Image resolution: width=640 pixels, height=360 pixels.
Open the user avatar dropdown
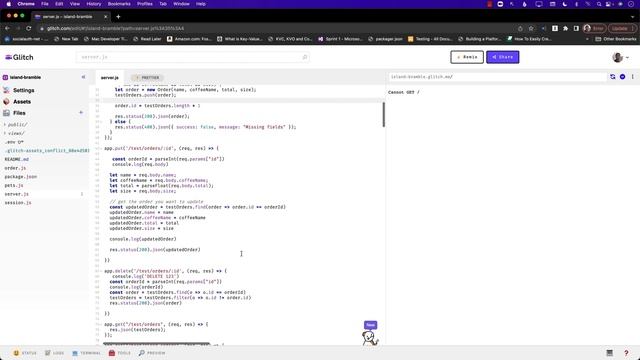[x=620, y=57]
